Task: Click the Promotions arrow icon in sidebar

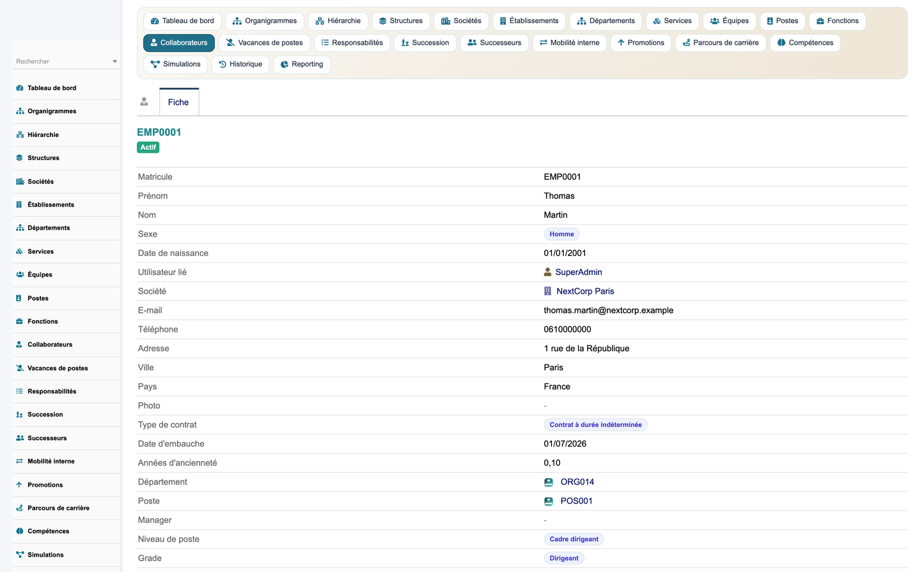Action: pos(19,484)
